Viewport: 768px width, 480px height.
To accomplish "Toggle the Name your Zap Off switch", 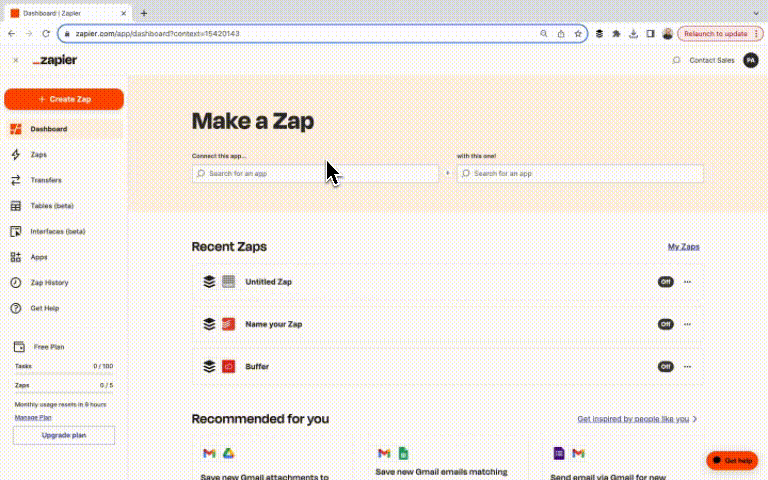I will pyautogui.click(x=665, y=324).
